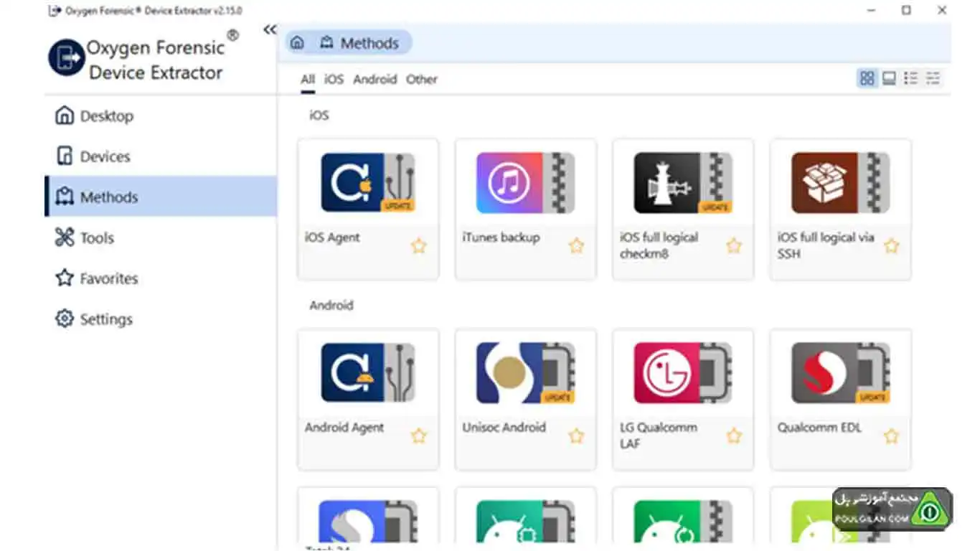Screen dimensions: 980x551
Task: Select the iOS full logical checkm8 icon
Action: (x=683, y=182)
